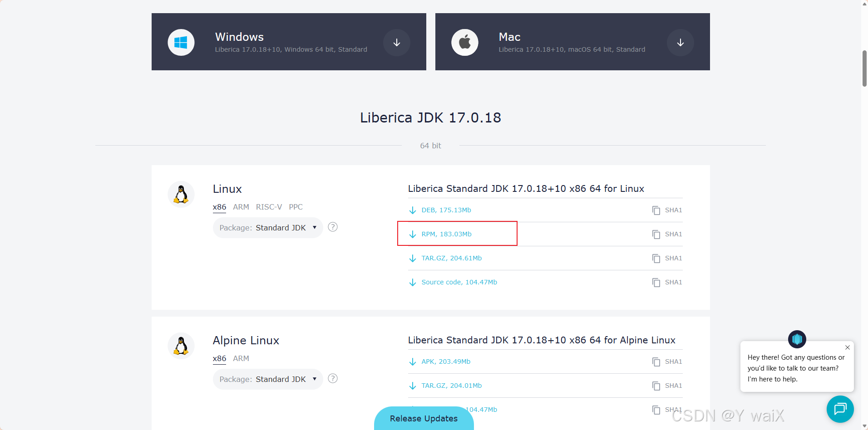Open the chat widget bubble icon
868x430 pixels.
point(840,409)
